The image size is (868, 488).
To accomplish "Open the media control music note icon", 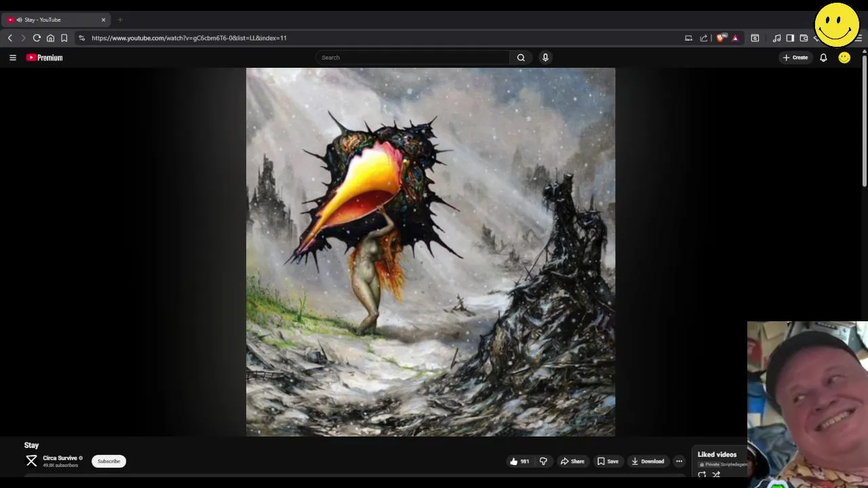I will point(776,38).
